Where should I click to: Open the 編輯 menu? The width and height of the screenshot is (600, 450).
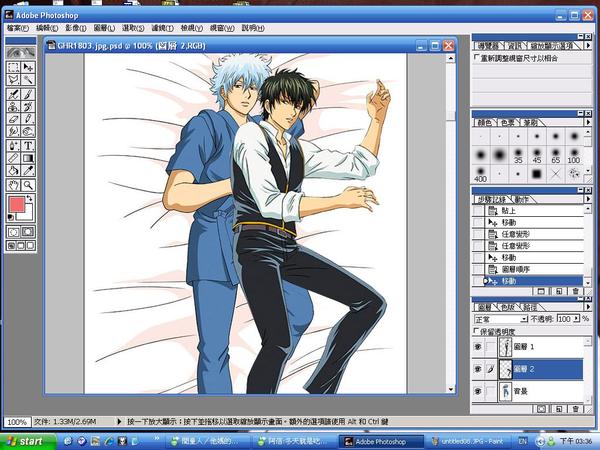point(47,28)
